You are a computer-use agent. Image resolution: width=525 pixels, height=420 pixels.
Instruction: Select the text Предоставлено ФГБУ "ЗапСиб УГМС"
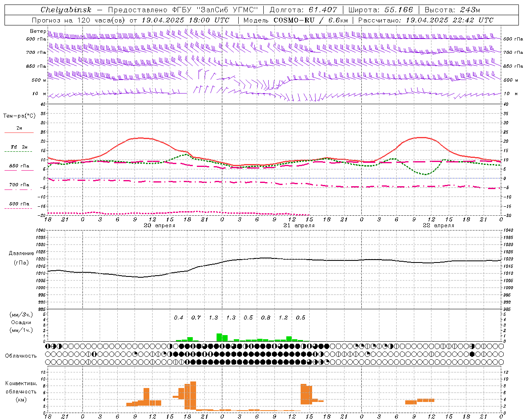pos(183,10)
